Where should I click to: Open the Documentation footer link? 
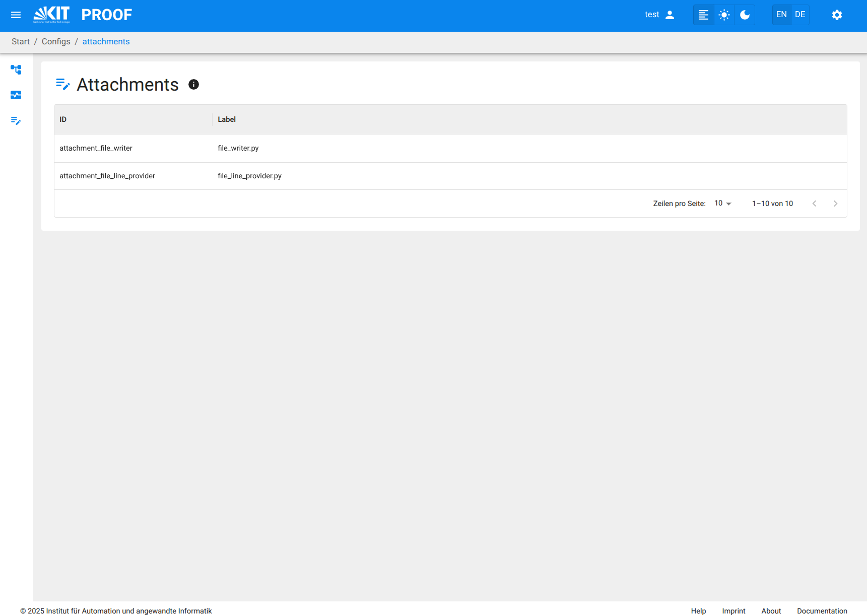pyautogui.click(x=822, y=611)
